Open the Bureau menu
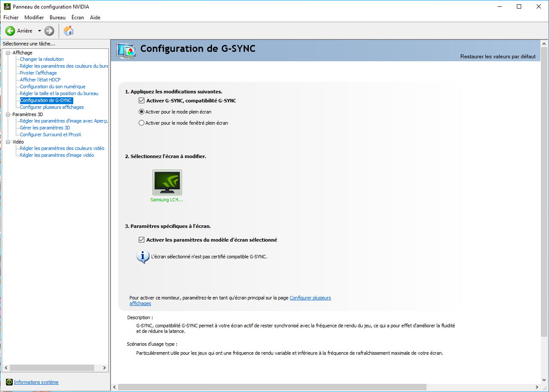549x392 pixels. [x=57, y=18]
